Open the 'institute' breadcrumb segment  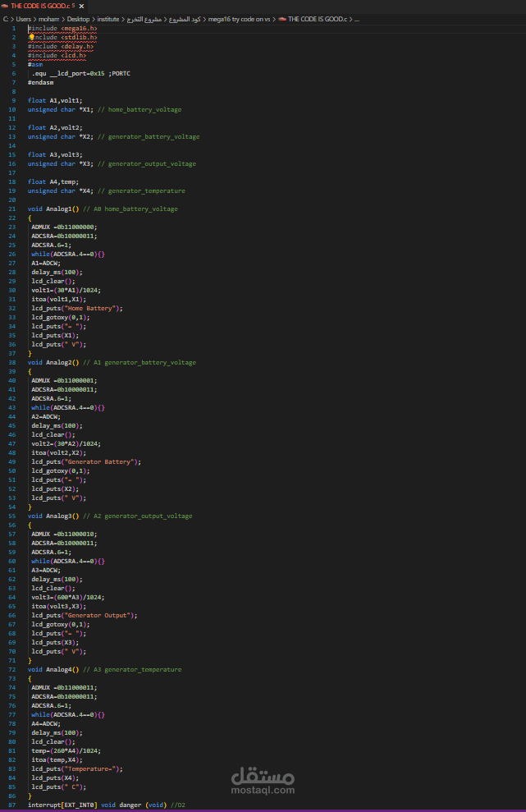coord(108,19)
